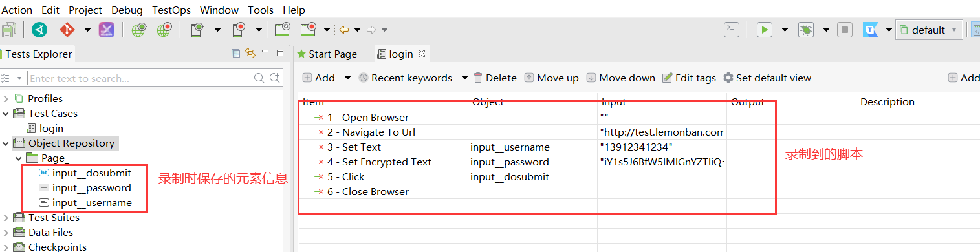Click the Move down button
980x252 pixels.
620,78
